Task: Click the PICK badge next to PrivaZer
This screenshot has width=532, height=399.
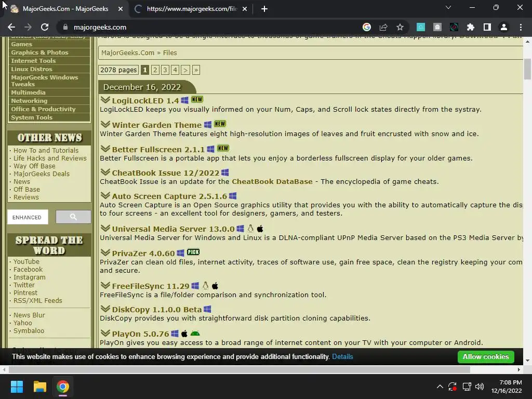Action: tap(193, 252)
